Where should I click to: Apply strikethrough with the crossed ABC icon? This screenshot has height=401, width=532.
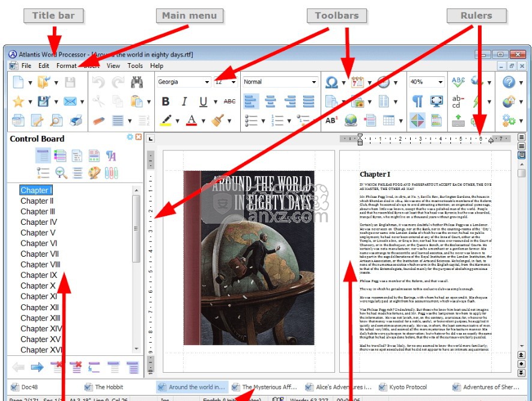pyautogui.click(x=229, y=101)
